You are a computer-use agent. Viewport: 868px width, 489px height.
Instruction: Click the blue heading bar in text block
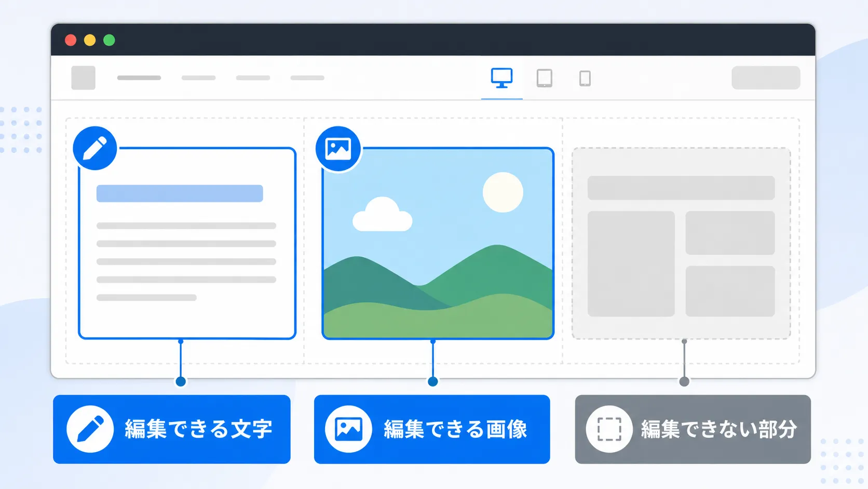click(x=180, y=193)
